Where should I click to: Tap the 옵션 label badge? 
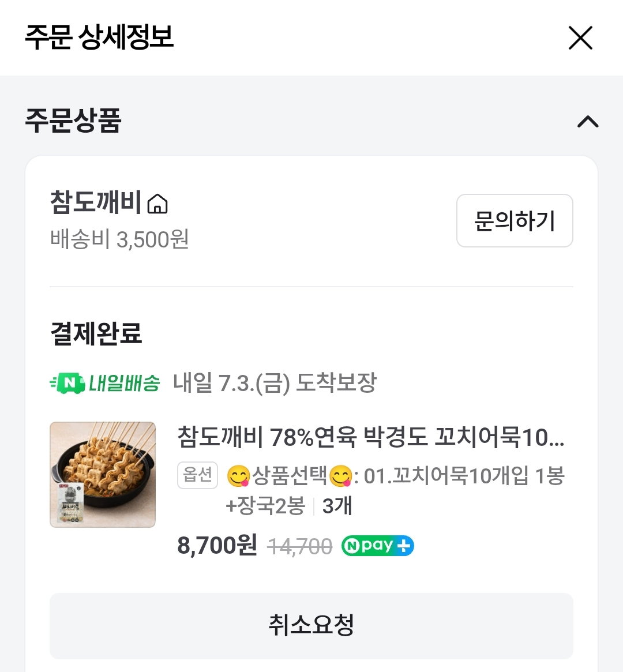click(x=197, y=475)
